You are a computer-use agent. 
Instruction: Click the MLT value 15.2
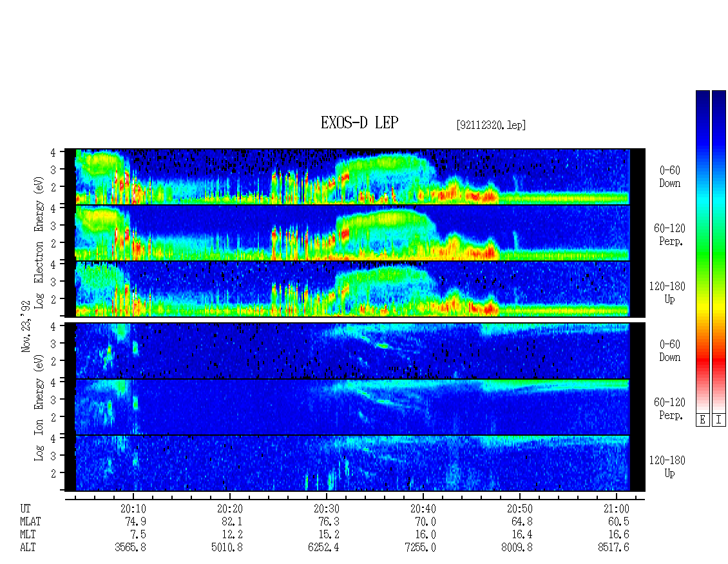click(x=329, y=535)
